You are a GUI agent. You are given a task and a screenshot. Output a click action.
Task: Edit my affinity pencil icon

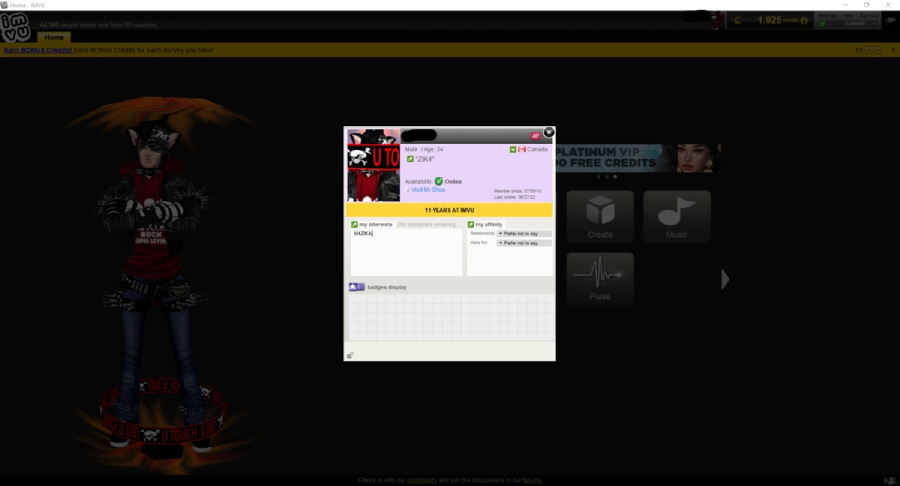471,224
